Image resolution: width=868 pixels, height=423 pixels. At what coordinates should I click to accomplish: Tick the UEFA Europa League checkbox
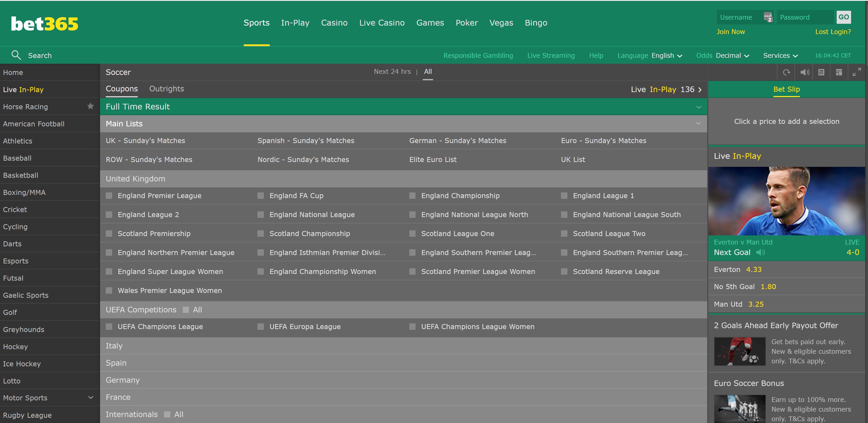tap(260, 327)
